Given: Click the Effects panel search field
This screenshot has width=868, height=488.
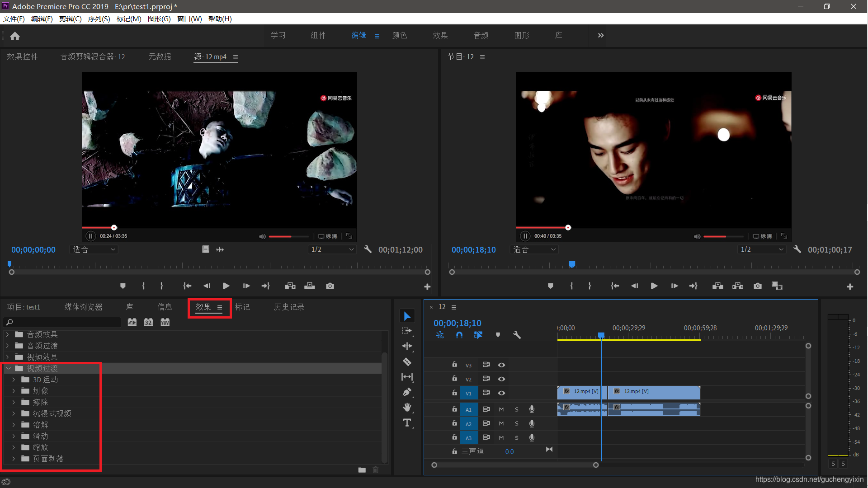Looking at the screenshot, I should pyautogui.click(x=62, y=322).
